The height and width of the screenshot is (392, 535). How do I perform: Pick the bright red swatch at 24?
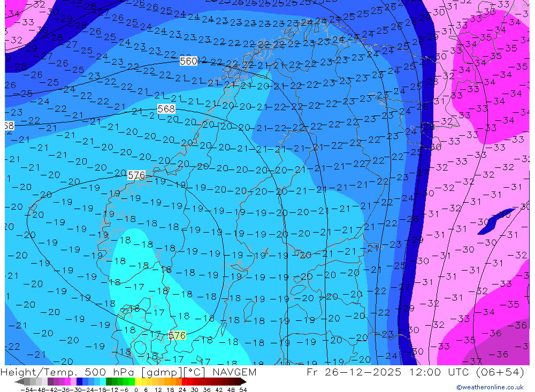coord(185,382)
